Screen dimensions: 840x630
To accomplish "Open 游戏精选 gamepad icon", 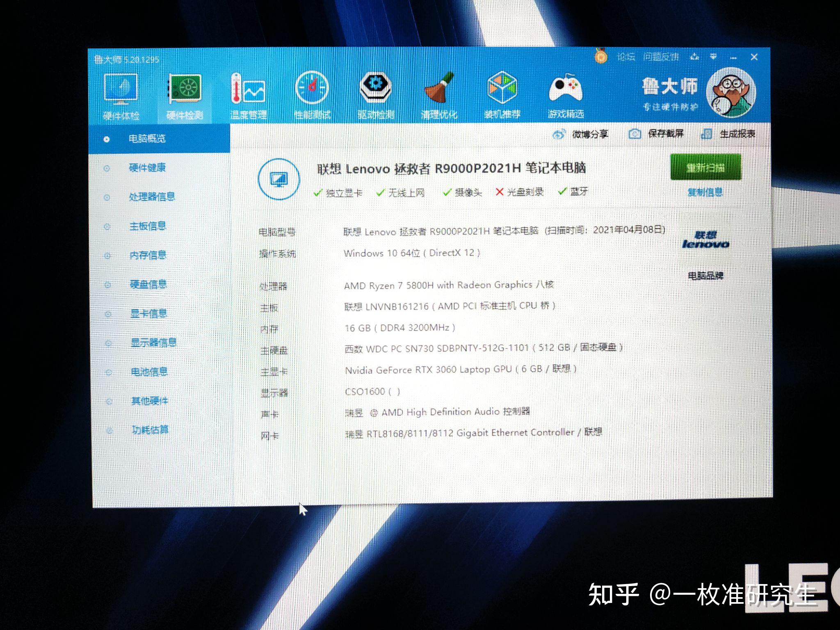I will coord(566,96).
